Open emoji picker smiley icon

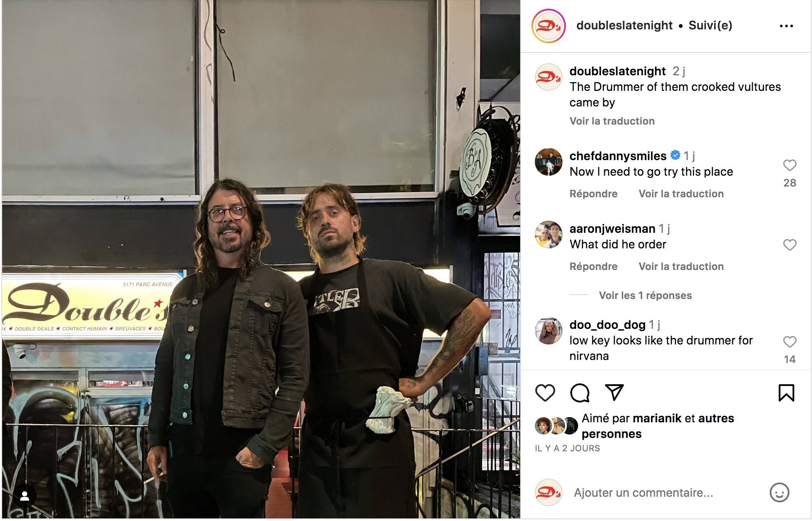779,492
